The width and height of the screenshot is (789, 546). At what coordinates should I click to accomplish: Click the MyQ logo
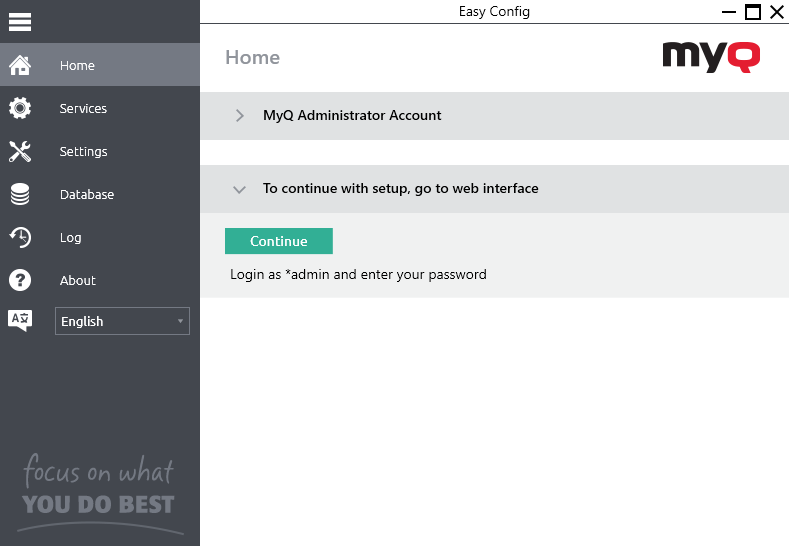711,57
